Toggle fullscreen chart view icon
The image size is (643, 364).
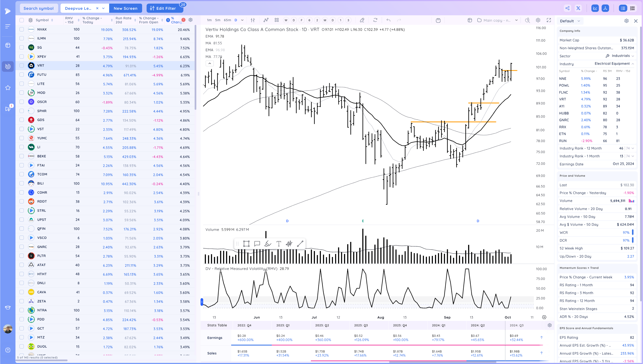549,20
